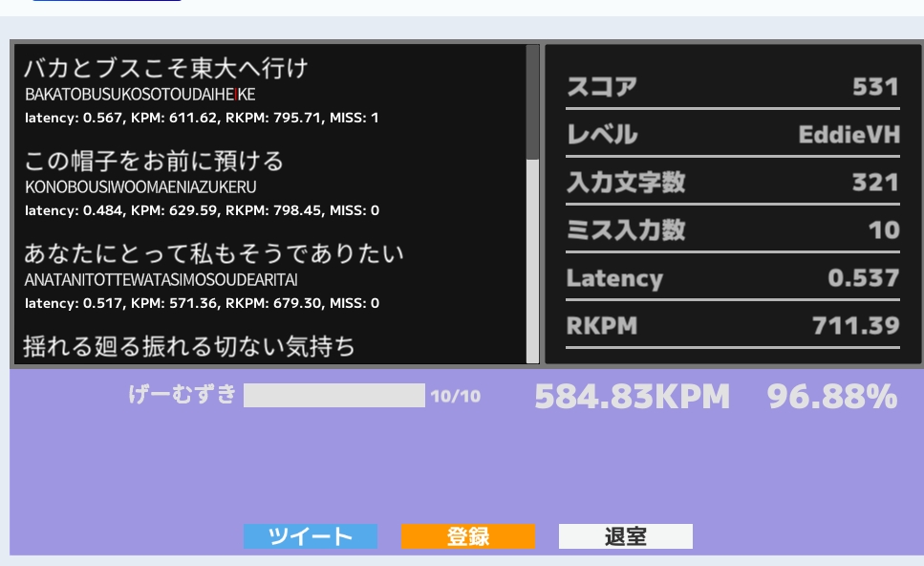Click the Latency value 0.537
The width and height of the screenshot is (924, 566).
point(863,278)
